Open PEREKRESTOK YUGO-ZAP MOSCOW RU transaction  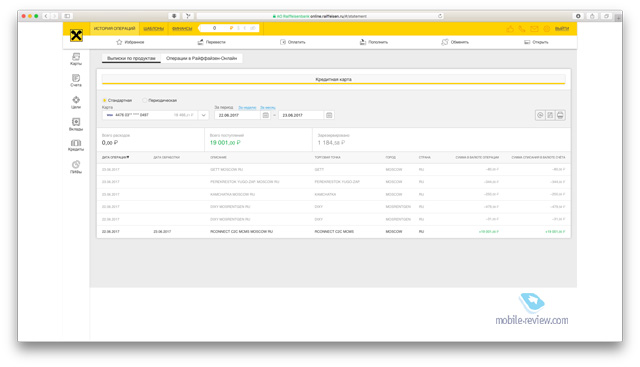pyautogui.click(x=333, y=182)
